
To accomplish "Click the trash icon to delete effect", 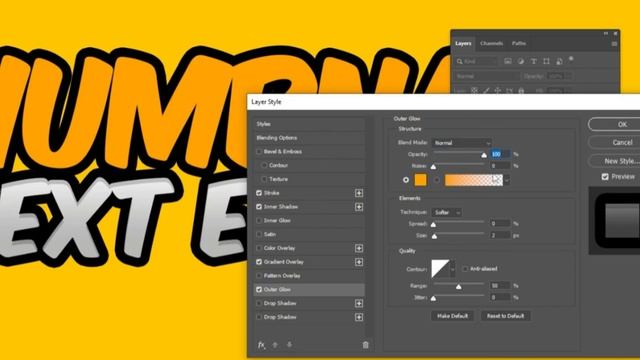I will pyautogui.click(x=366, y=345).
